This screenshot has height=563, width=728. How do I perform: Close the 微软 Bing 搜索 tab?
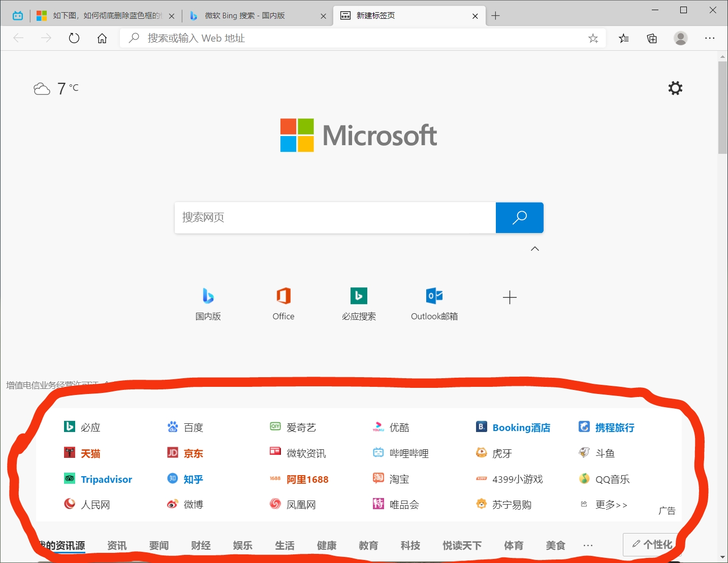[x=323, y=16]
